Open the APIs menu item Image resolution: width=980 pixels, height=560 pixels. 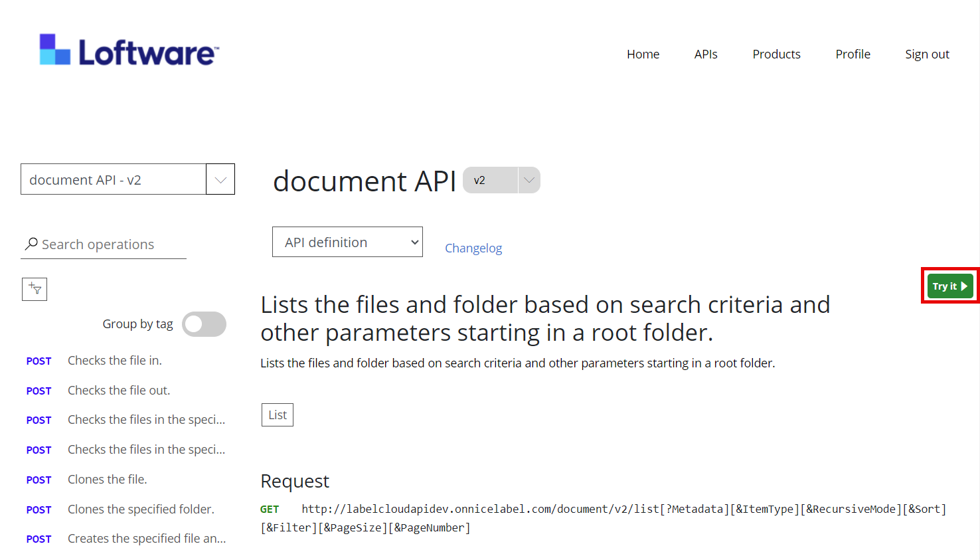[x=706, y=54]
